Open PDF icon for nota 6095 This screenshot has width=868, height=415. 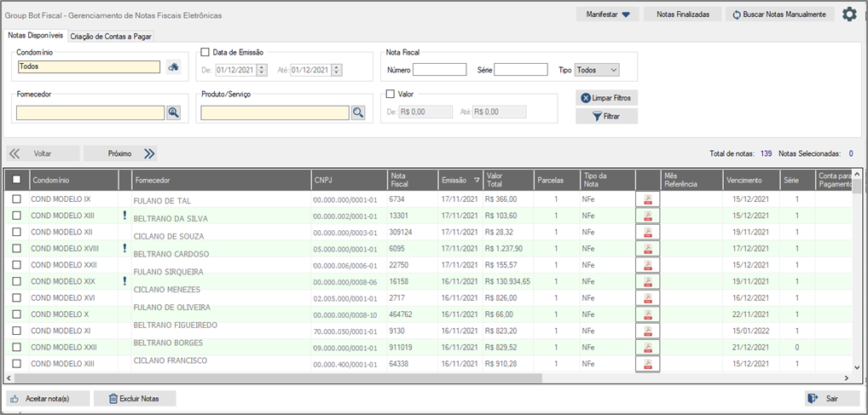coord(648,249)
